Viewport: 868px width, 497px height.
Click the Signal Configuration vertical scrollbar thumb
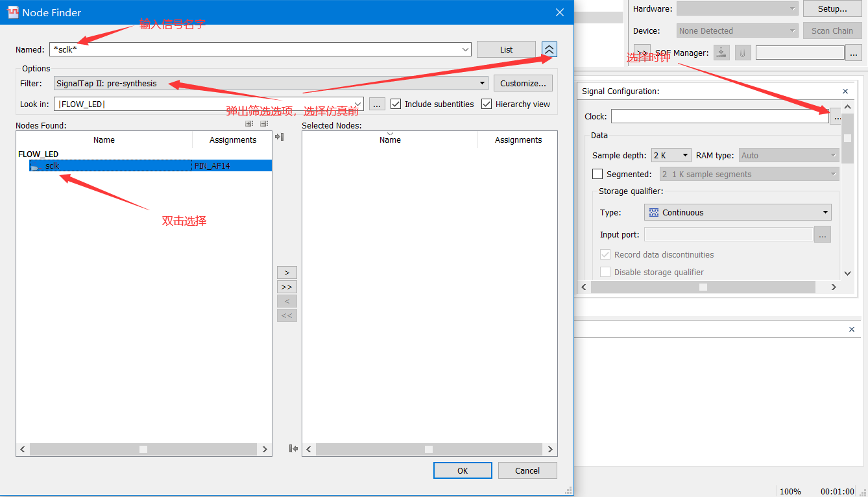[847, 138]
